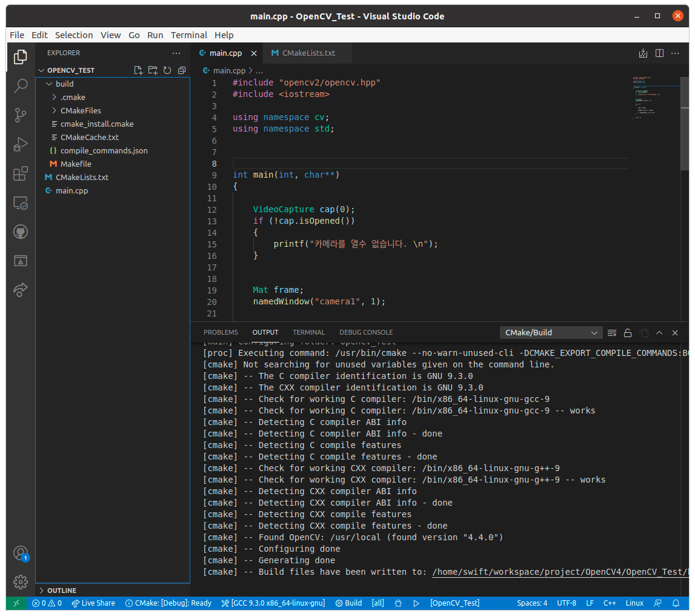This screenshot has width=695, height=616.
Task: Select launch target [OpenCV_Test]
Action: [455, 603]
